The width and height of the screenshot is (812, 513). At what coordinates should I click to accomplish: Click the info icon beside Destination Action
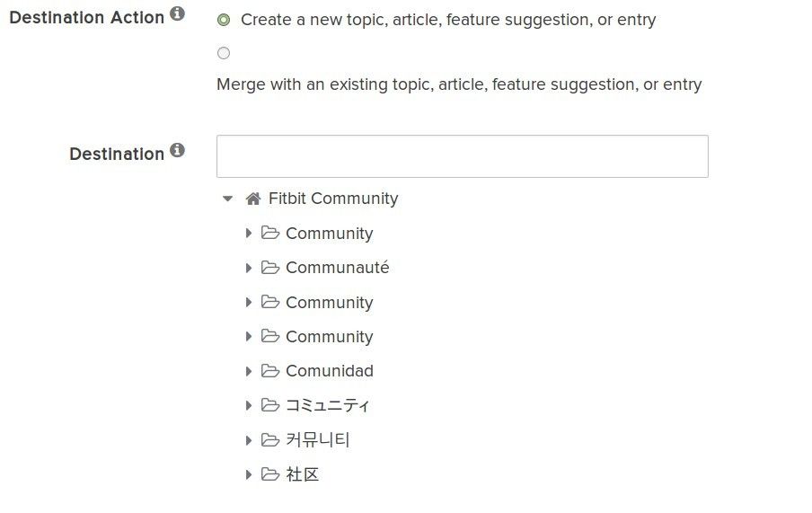click(177, 13)
